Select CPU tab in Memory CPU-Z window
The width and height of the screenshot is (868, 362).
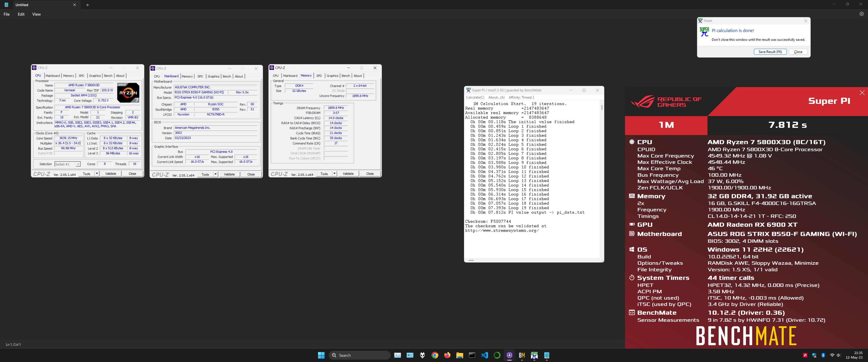(x=276, y=76)
